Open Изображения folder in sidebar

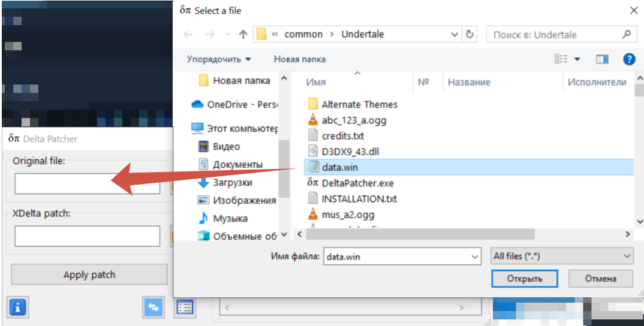click(x=245, y=200)
